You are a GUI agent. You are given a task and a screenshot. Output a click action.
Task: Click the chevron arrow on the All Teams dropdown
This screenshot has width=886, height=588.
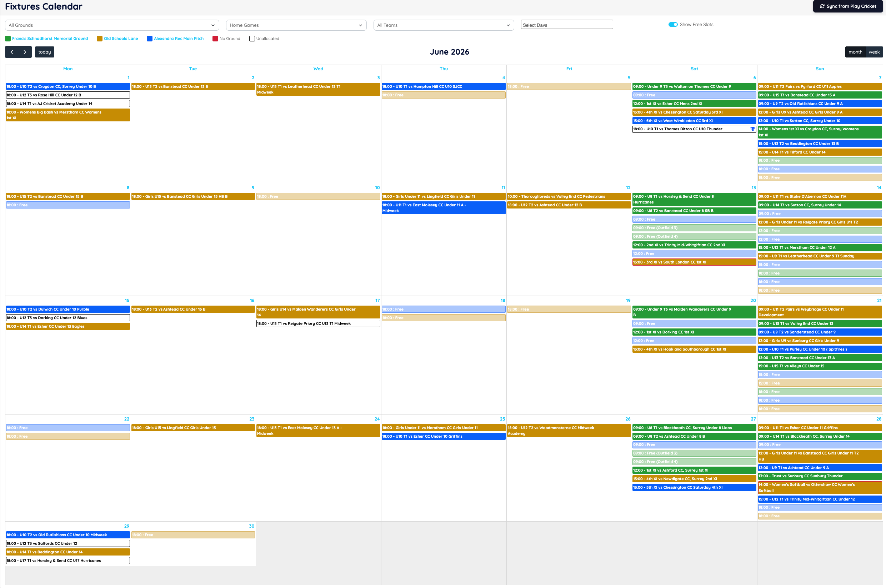coord(508,25)
